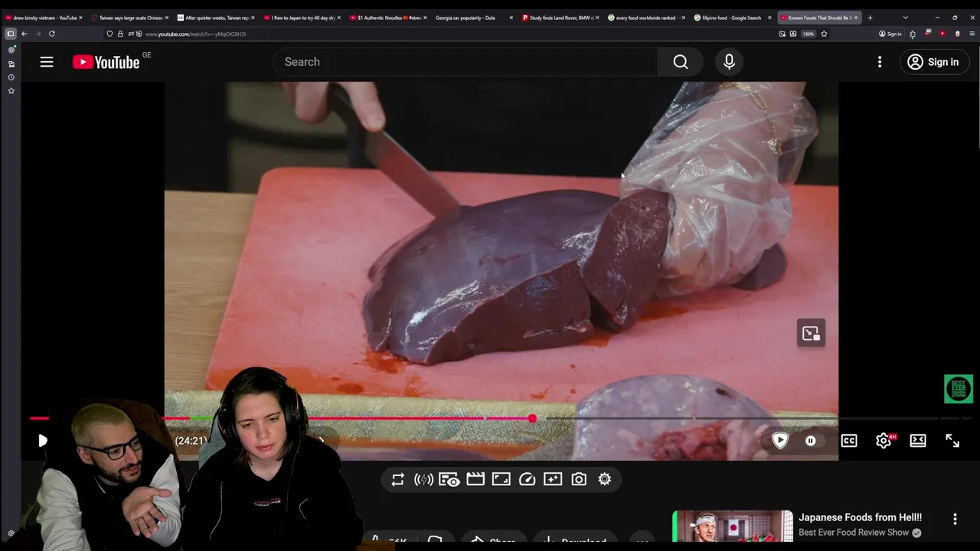Open a new browser tab
The height and width of the screenshot is (551, 980).
point(870,18)
